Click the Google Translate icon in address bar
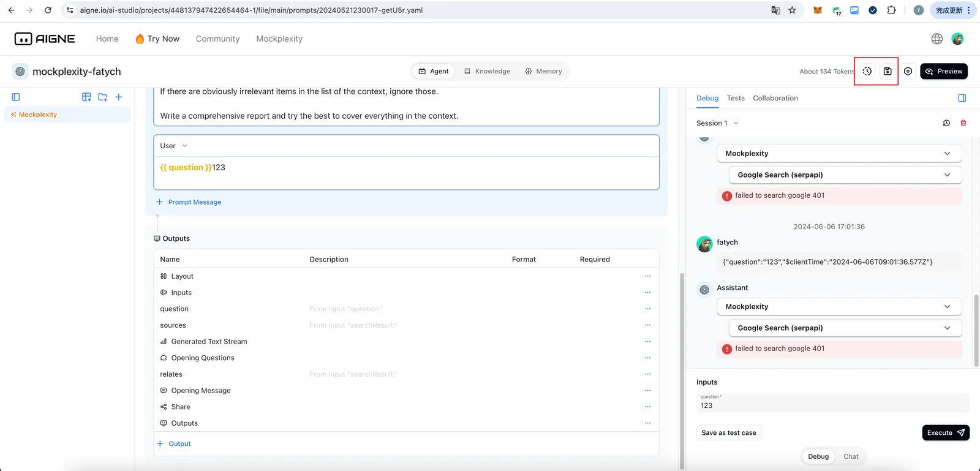Image resolution: width=980 pixels, height=471 pixels. [x=775, y=10]
